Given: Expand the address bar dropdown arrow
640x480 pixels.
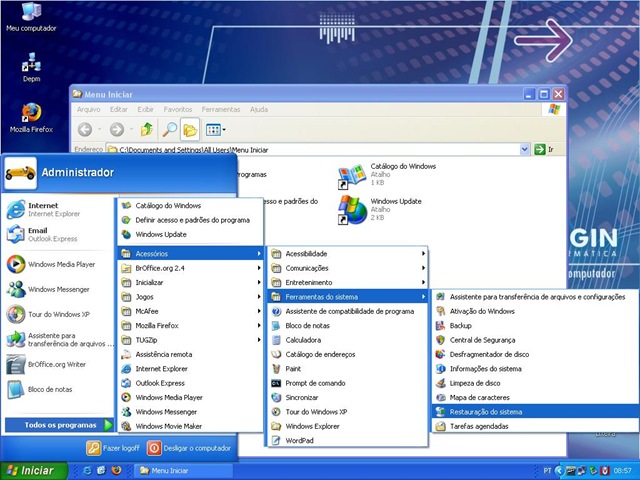Looking at the screenshot, I should [525, 149].
